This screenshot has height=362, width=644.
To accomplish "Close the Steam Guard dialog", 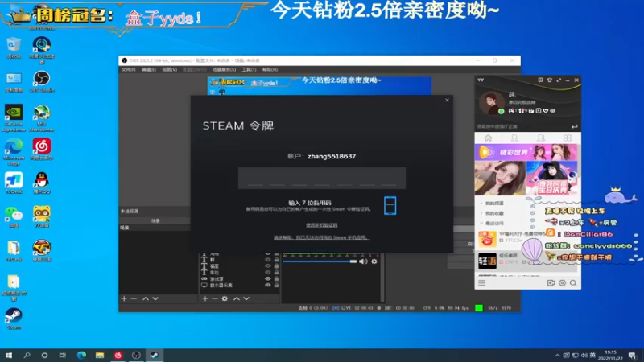I will pos(448,100).
